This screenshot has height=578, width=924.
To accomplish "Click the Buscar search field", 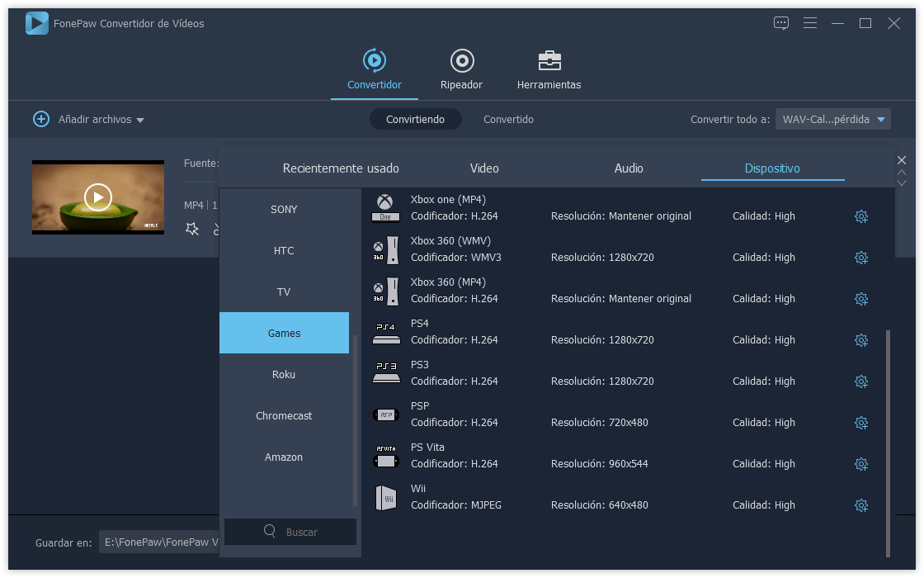I will [x=290, y=532].
